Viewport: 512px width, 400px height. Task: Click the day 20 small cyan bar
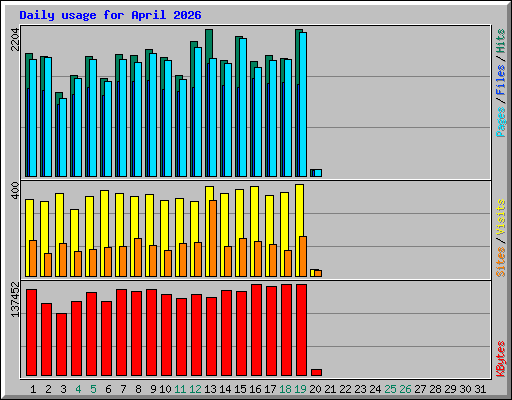318,173
